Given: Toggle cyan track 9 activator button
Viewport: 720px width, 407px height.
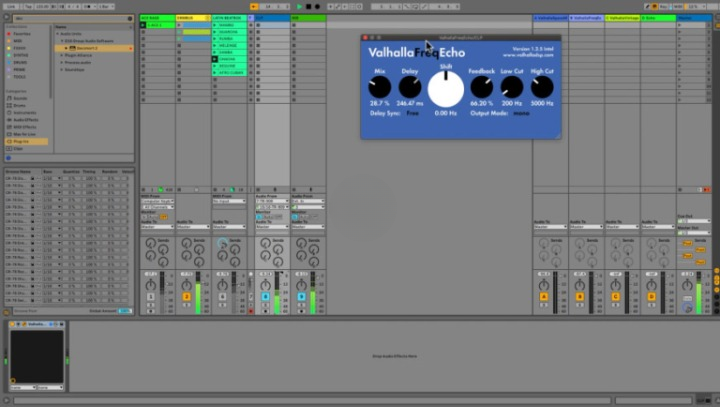Looking at the screenshot, I should click(x=301, y=297).
